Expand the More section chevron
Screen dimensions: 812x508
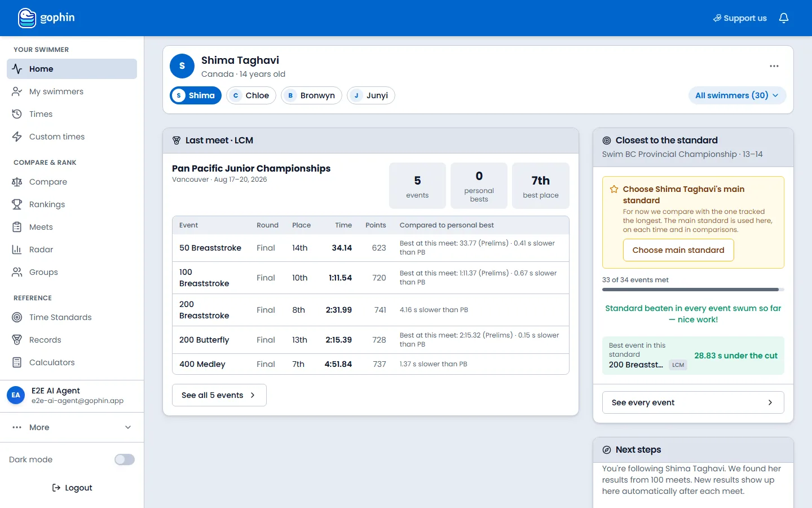coord(128,427)
